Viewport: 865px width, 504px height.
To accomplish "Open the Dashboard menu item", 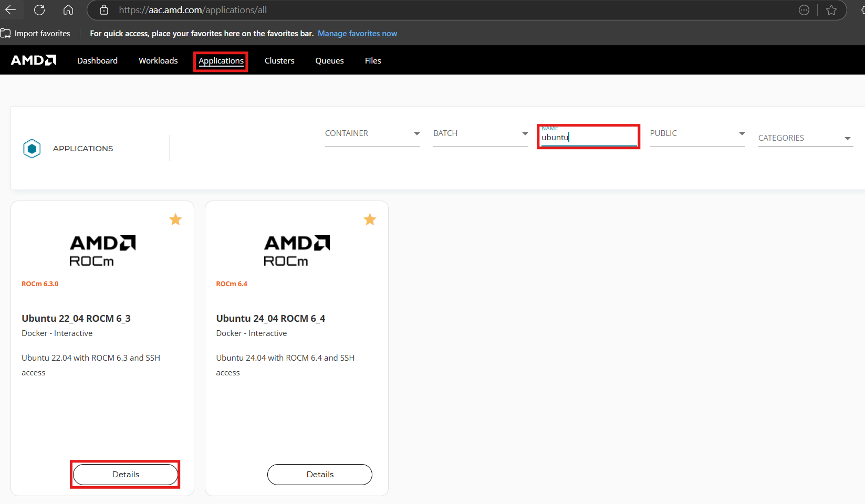I will (97, 61).
